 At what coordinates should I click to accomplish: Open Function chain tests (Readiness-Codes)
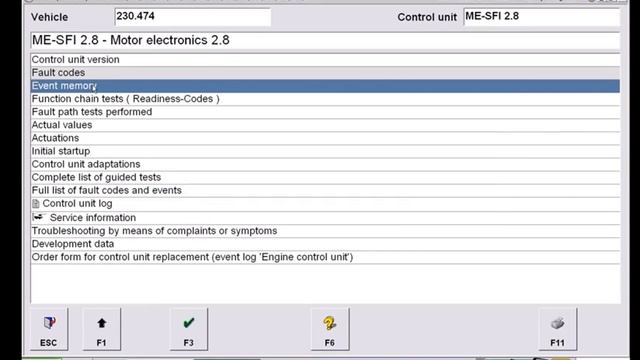tap(325, 99)
